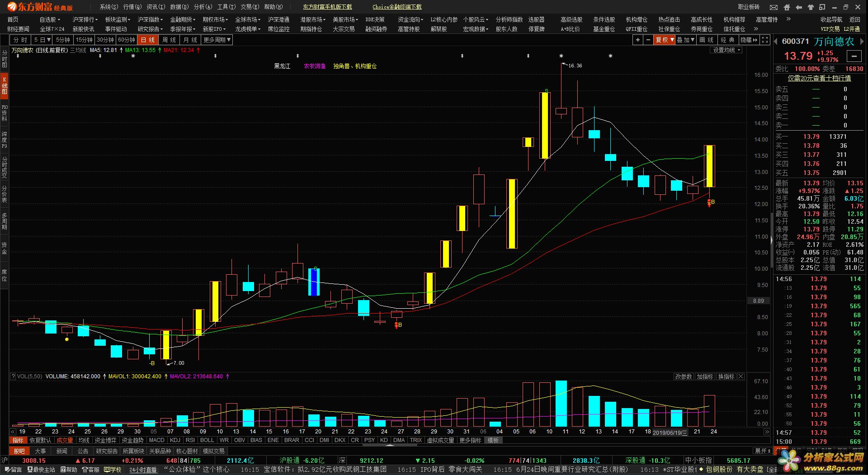Click 展开 expander at bottom right
Screen dimensions: 868x475
click(762, 451)
